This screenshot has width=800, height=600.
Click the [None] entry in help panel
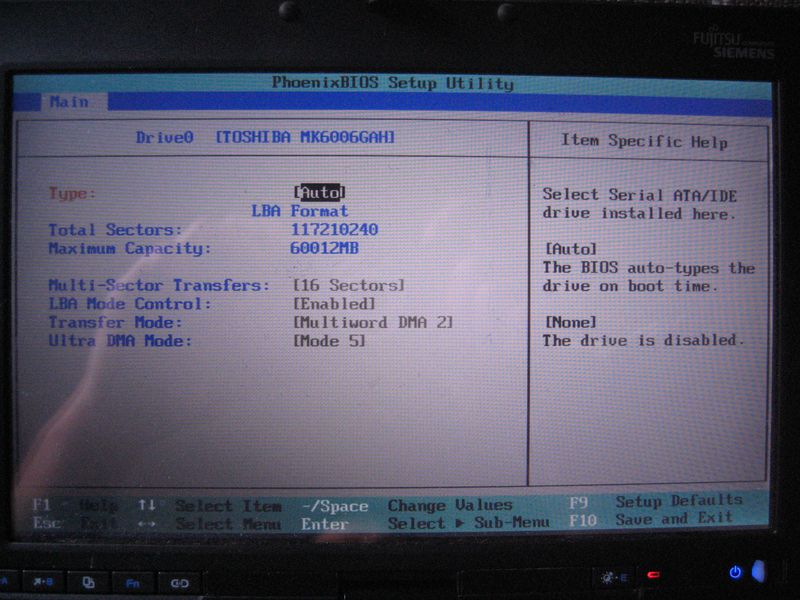click(x=570, y=322)
